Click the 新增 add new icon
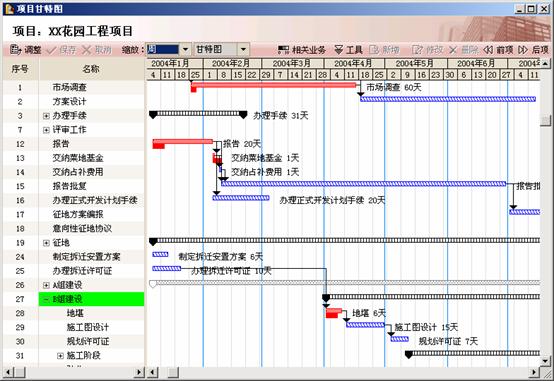The width and height of the screenshot is (554, 381). (374, 50)
